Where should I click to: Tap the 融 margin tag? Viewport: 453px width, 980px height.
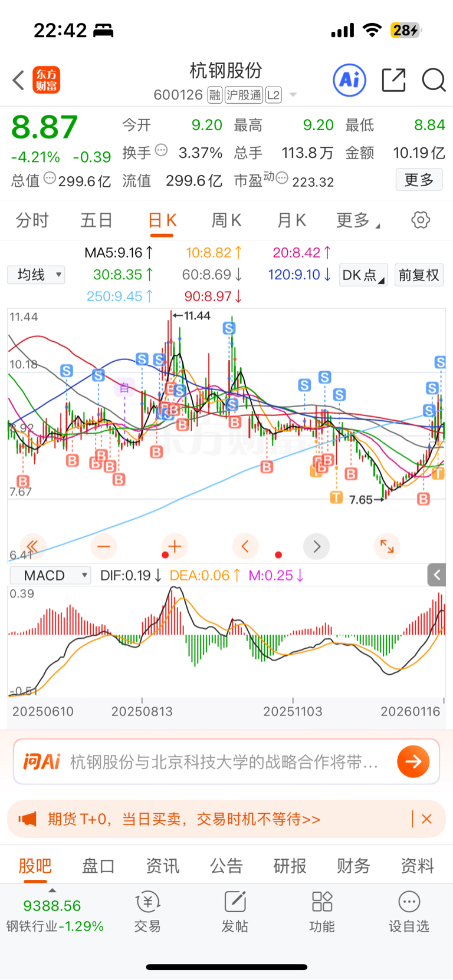(215, 95)
